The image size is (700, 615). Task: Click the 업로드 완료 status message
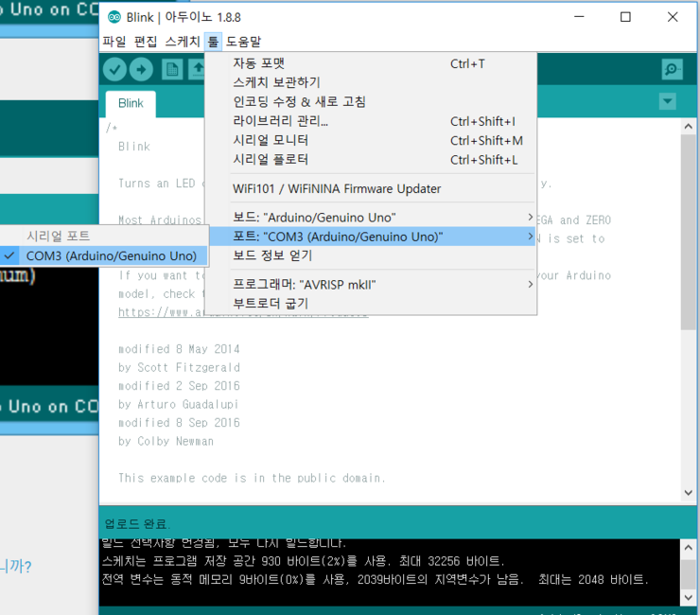(136, 523)
